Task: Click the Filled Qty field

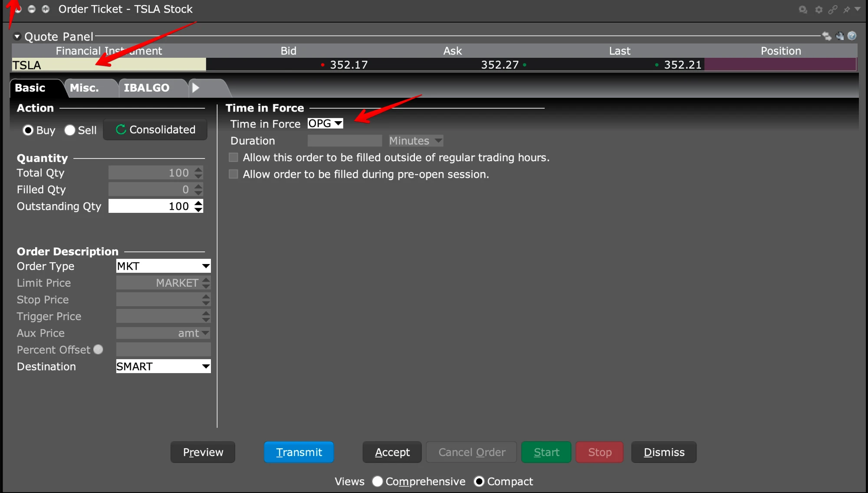Action: (x=151, y=189)
